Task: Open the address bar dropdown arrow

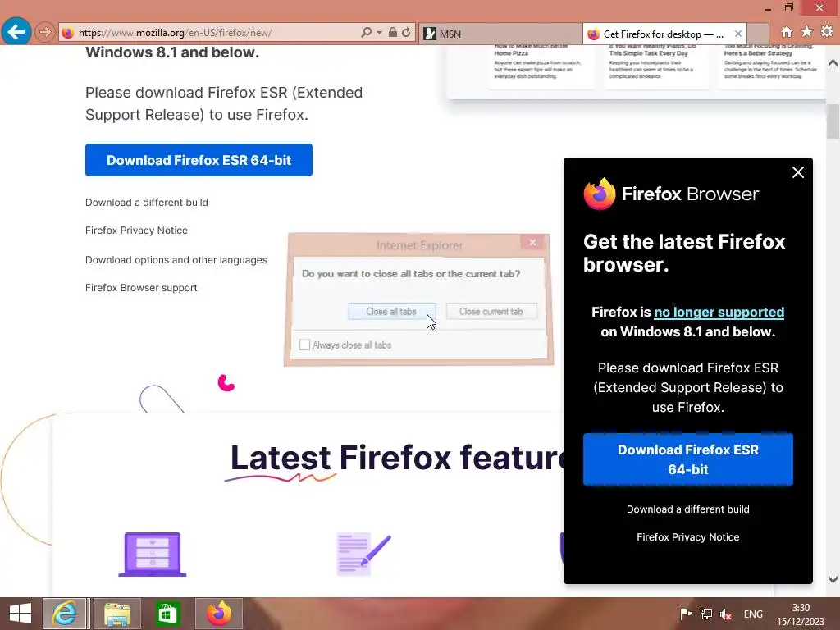Action: [379, 33]
